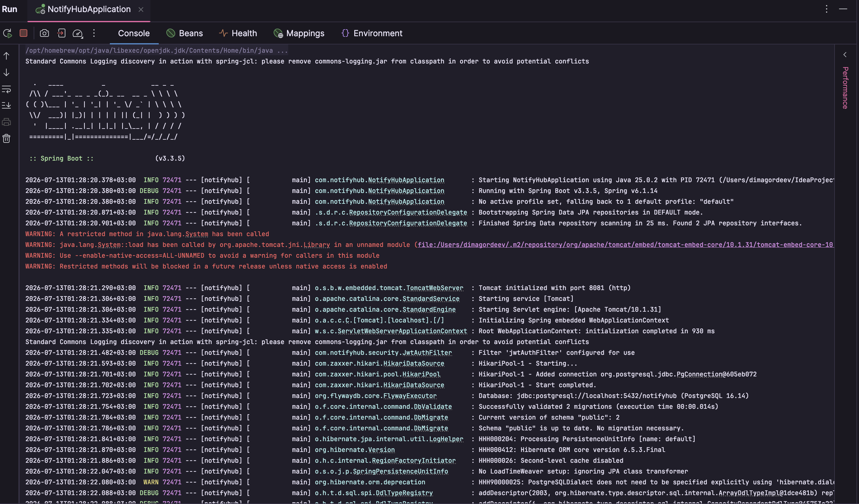Switch to the Console tab
Viewport: 859px width, 504px height.
point(134,33)
